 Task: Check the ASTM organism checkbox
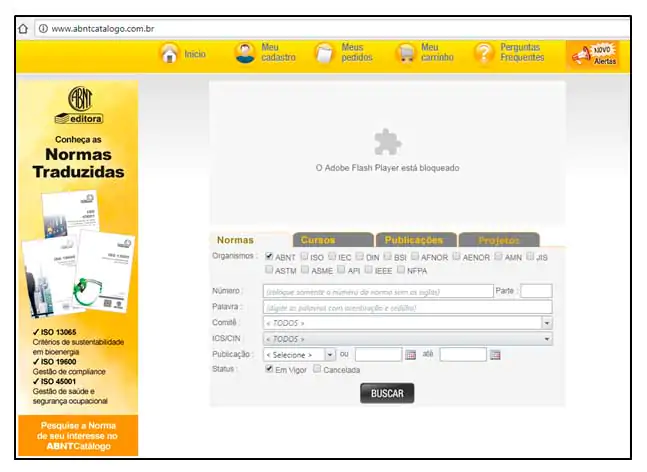click(269, 269)
